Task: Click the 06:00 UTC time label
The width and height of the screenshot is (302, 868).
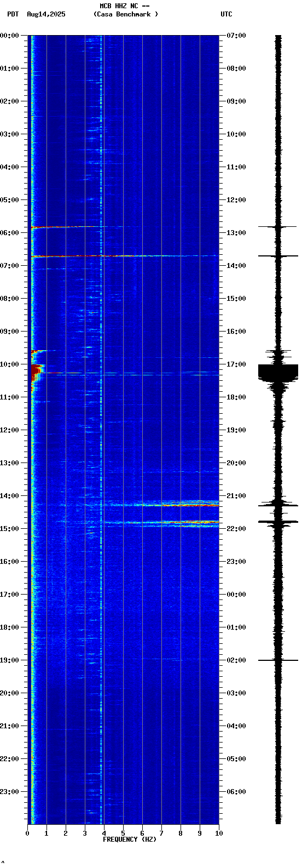Action: 236,791
